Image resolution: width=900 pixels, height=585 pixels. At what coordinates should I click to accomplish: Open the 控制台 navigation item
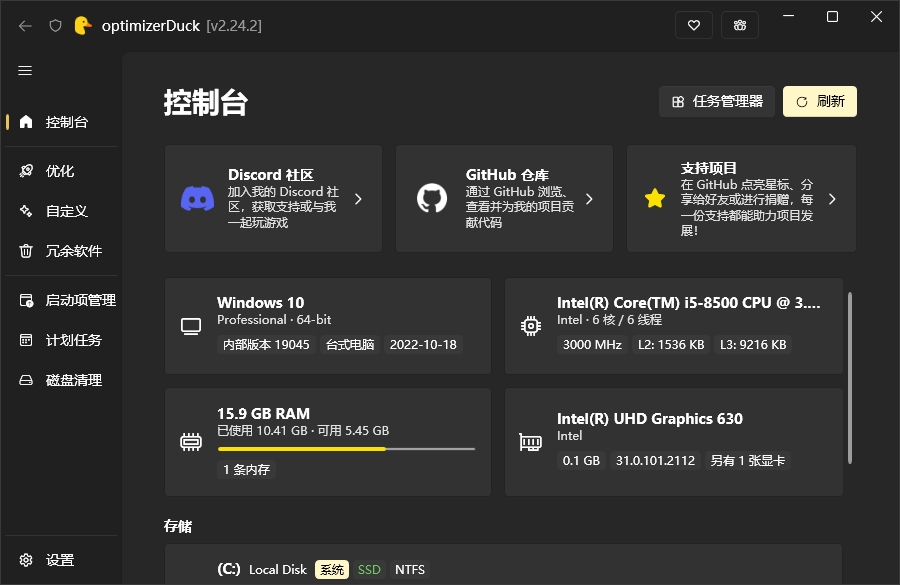click(x=61, y=122)
